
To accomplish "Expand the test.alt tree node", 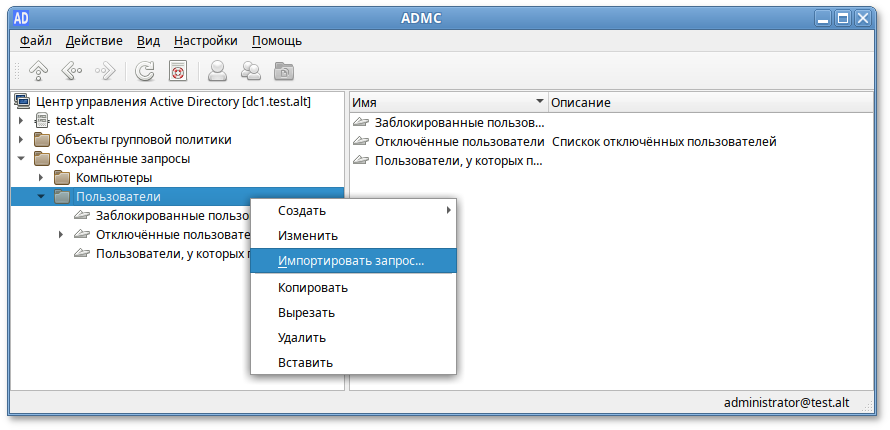I will point(21,121).
